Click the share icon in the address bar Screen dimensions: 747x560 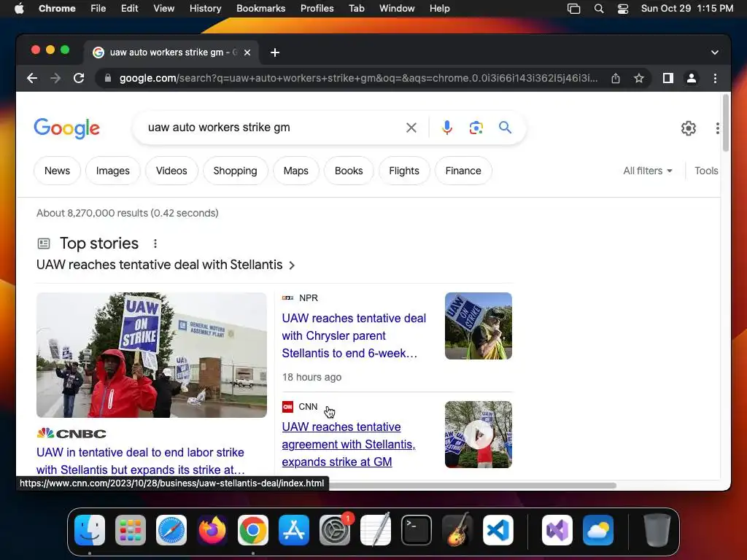[616, 78]
